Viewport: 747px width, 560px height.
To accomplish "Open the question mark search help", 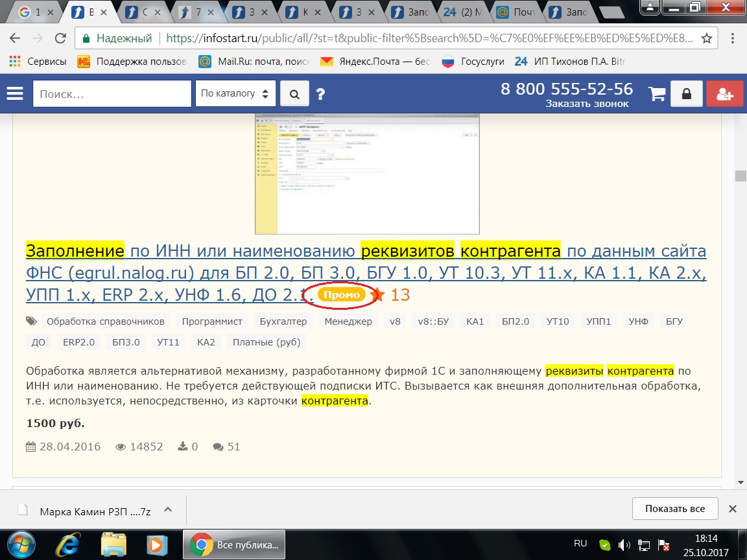I will [x=320, y=94].
